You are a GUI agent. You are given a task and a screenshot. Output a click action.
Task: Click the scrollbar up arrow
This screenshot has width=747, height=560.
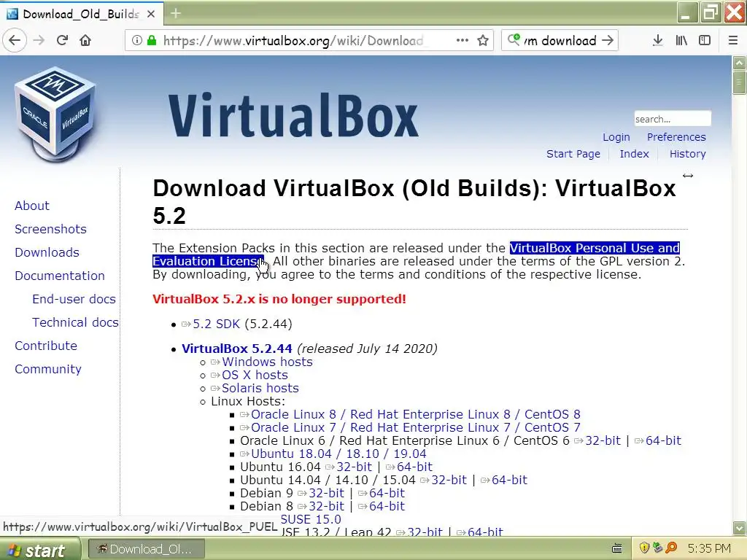pos(740,63)
